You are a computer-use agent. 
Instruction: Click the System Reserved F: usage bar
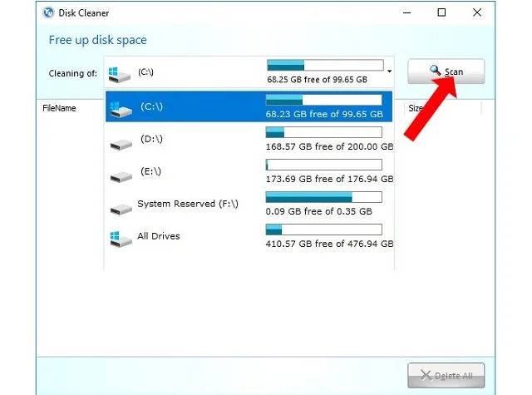pos(323,197)
